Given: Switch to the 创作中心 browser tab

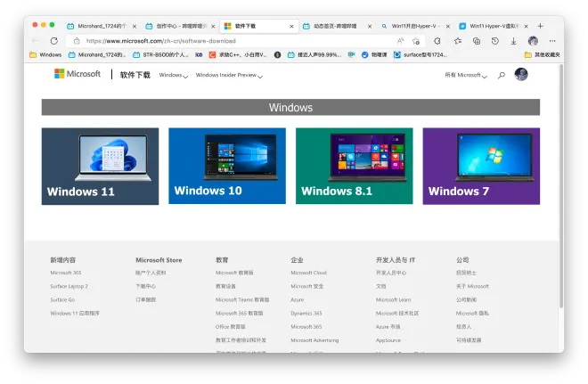Looking at the screenshot, I should (176, 26).
